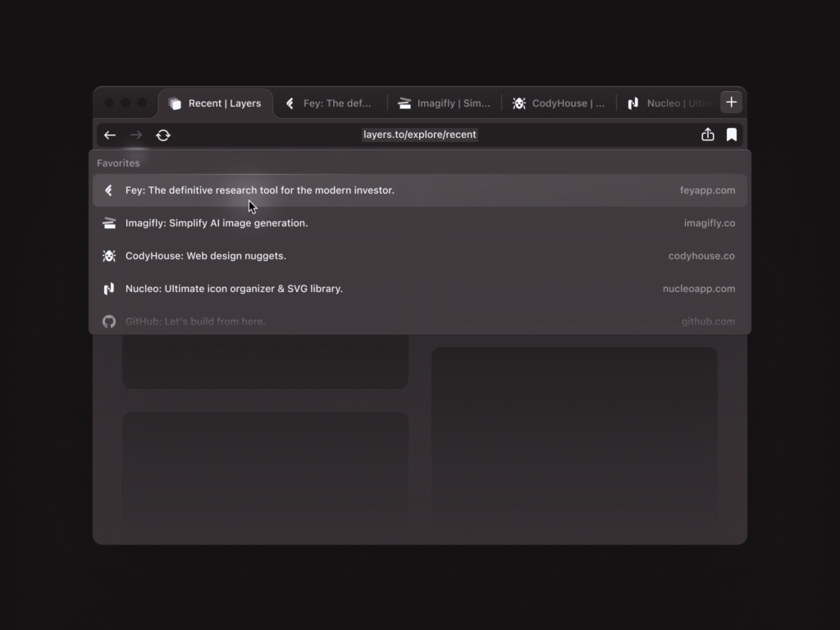Click the Imagifly favicon in the tab bar
840x630 pixels.
coord(404,103)
